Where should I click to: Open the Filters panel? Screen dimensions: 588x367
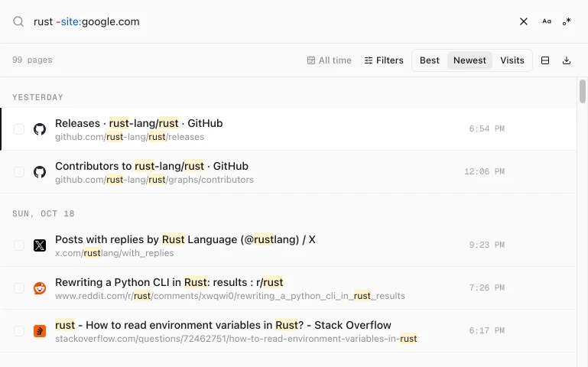[384, 60]
